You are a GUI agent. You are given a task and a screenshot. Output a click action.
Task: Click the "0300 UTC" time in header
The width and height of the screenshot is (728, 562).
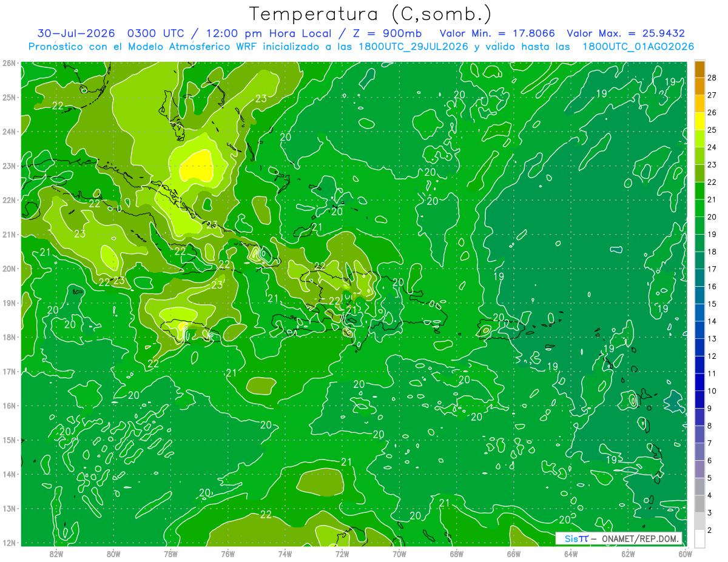coord(157,33)
